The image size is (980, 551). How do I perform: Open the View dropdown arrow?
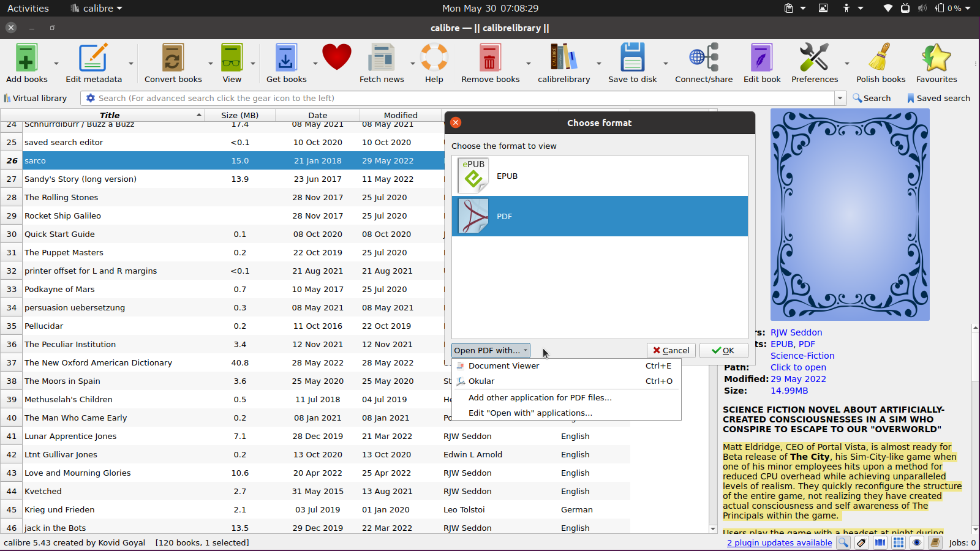pos(253,64)
